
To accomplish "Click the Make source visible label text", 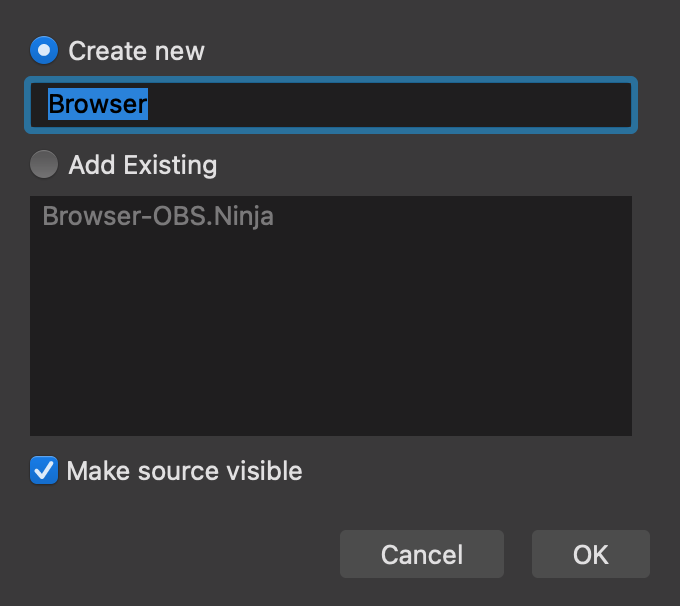I will (x=184, y=471).
